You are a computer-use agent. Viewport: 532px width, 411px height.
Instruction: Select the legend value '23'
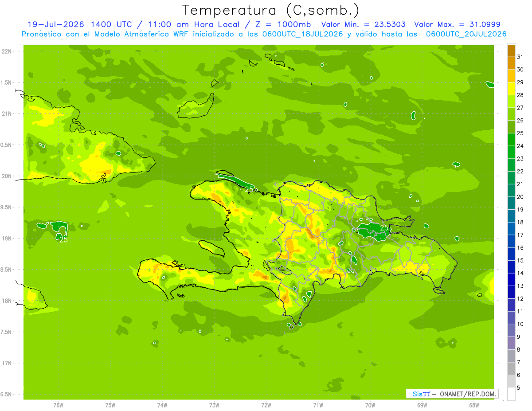(x=520, y=159)
